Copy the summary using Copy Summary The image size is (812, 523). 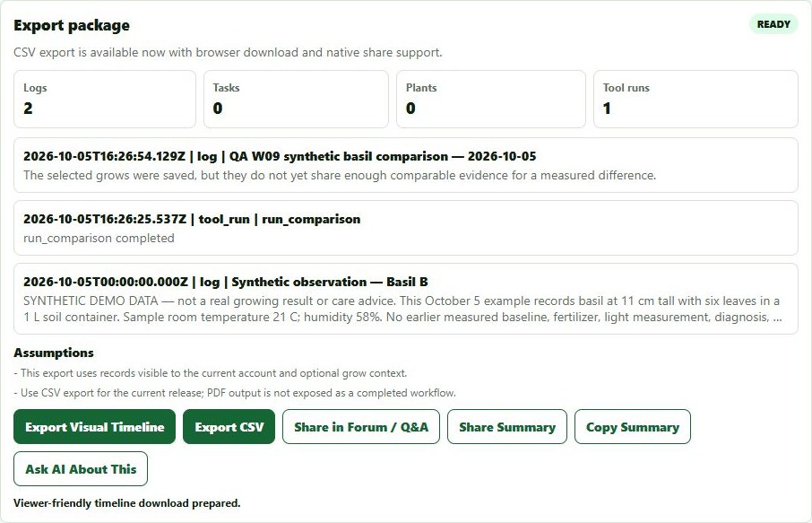[x=633, y=427]
